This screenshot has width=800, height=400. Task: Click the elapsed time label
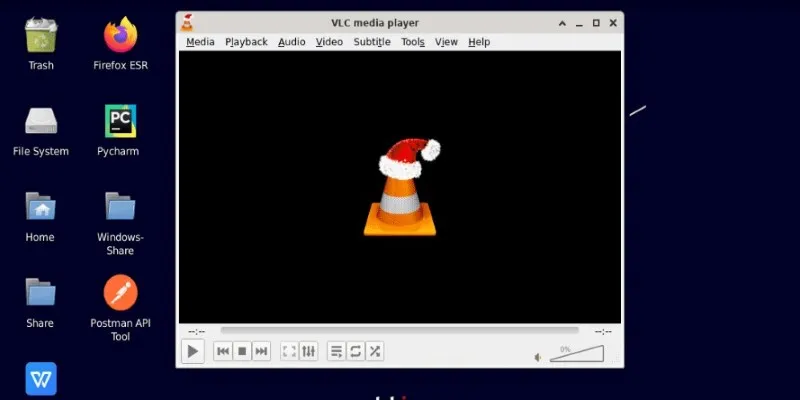point(196,332)
